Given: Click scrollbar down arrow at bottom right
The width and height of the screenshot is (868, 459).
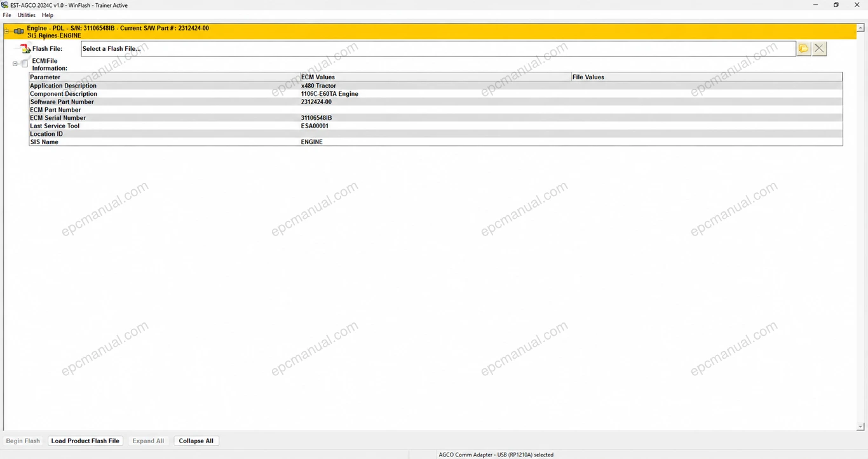Looking at the screenshot, I should [x=861, y=427].
